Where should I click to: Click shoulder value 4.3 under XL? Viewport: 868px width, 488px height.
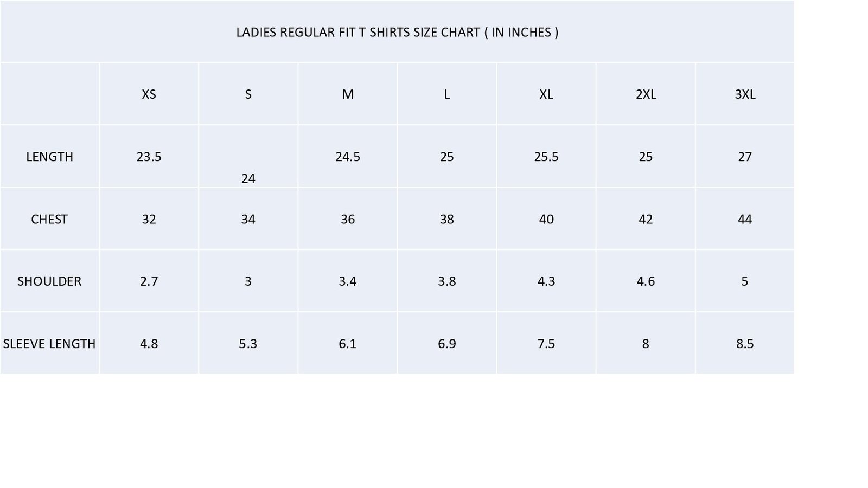coord(546,281)
